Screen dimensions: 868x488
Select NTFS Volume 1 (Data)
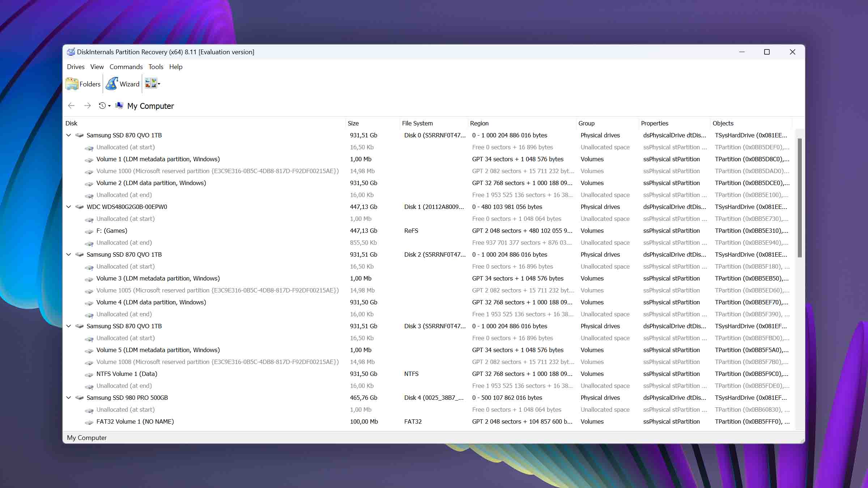click(x=127, y=374)
